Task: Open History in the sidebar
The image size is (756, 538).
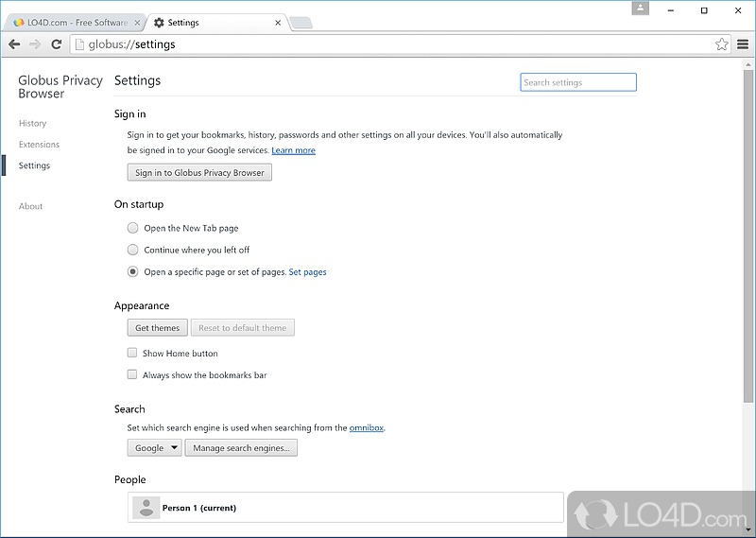Action: [x=32, y=123]
